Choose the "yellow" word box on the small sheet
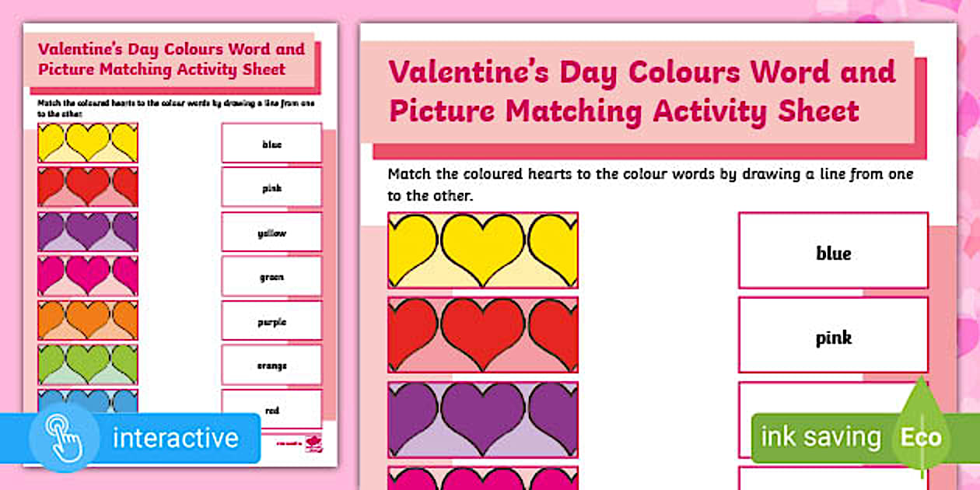Viewport: 980px width, 490px height. coord(271,233)
